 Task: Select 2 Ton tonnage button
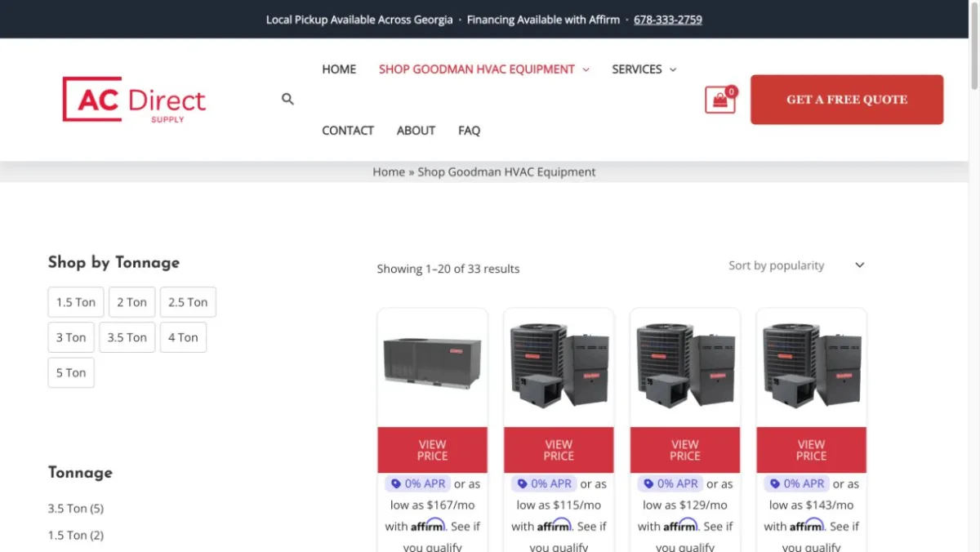[131, 302]
